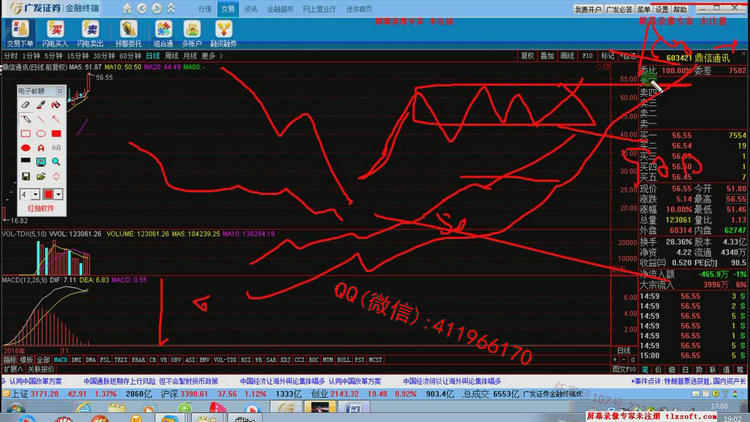Viewport: 750px width, 422px height.
Task: Click the forward navigation arrow
Action: (156, 8)
